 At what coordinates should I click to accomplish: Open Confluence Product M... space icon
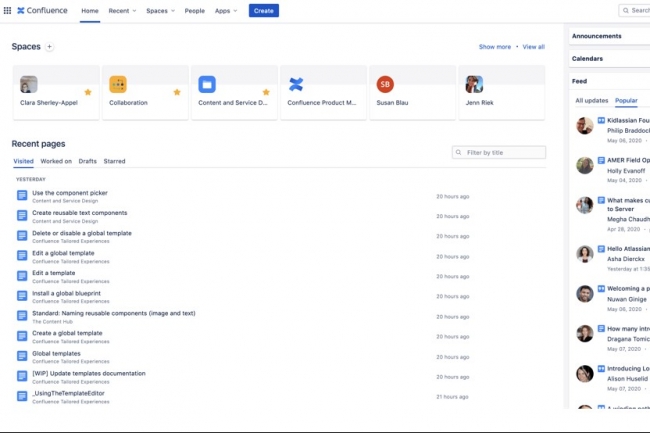coord(296,85)
